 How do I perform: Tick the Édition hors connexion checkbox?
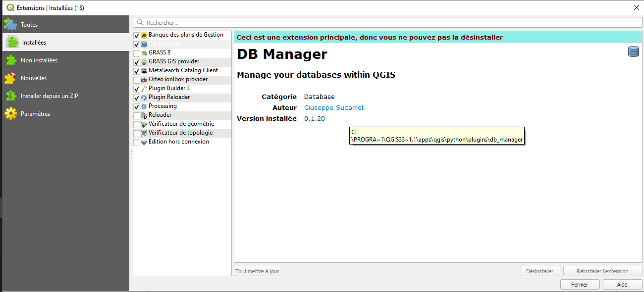pos(137,142)
